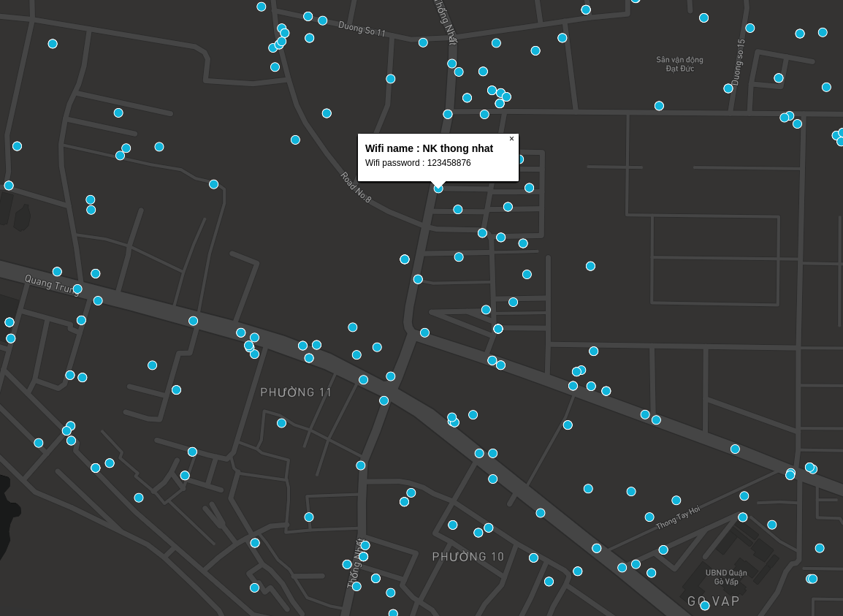Click the Wifi name : NK thong nhat title

(x=429, y=148)
